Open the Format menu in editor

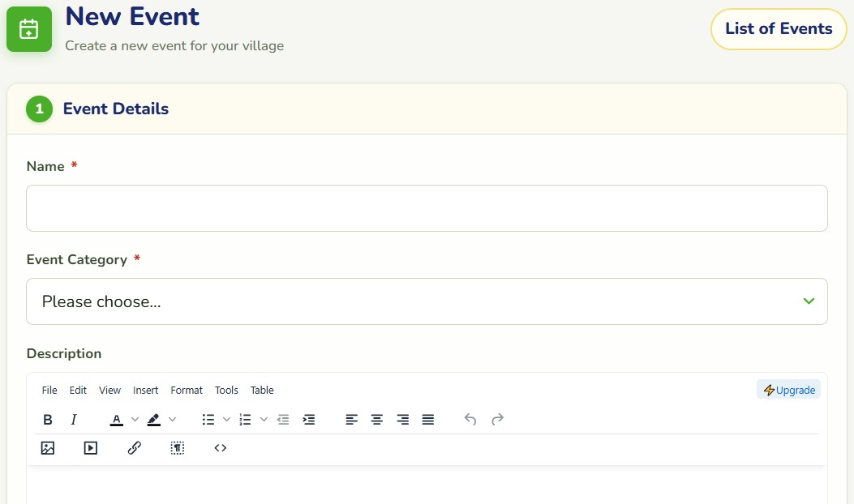point(187,391)
